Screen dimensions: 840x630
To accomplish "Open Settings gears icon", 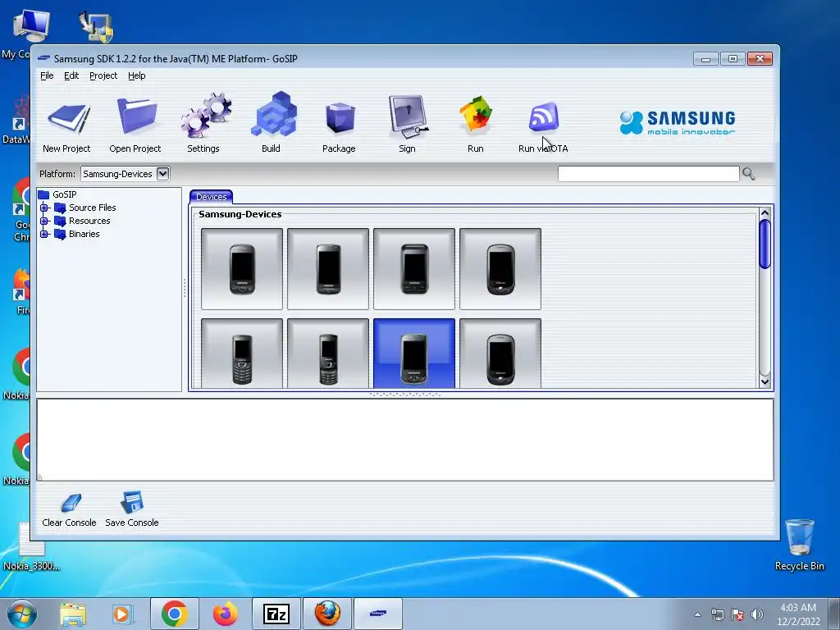I will (205, 115).
